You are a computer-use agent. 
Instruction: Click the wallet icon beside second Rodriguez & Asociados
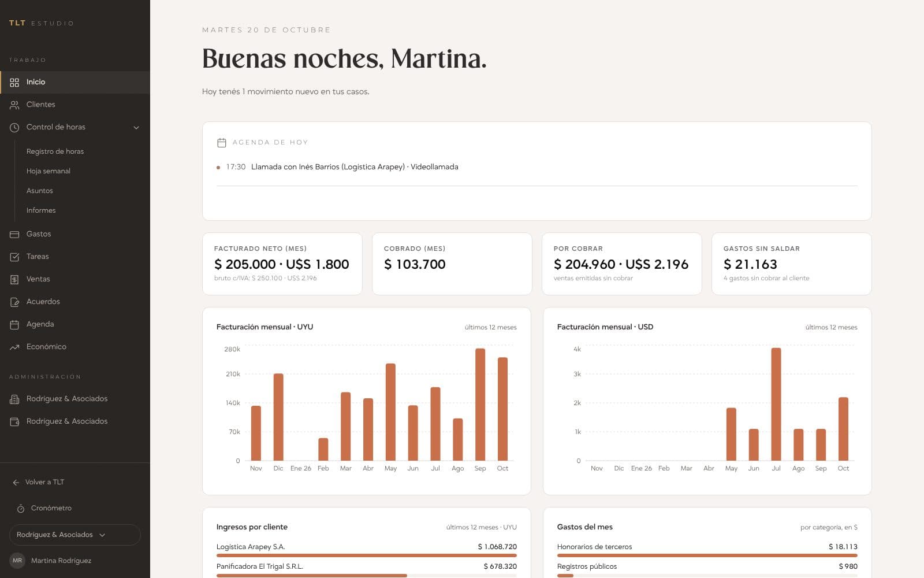(14, 421)
